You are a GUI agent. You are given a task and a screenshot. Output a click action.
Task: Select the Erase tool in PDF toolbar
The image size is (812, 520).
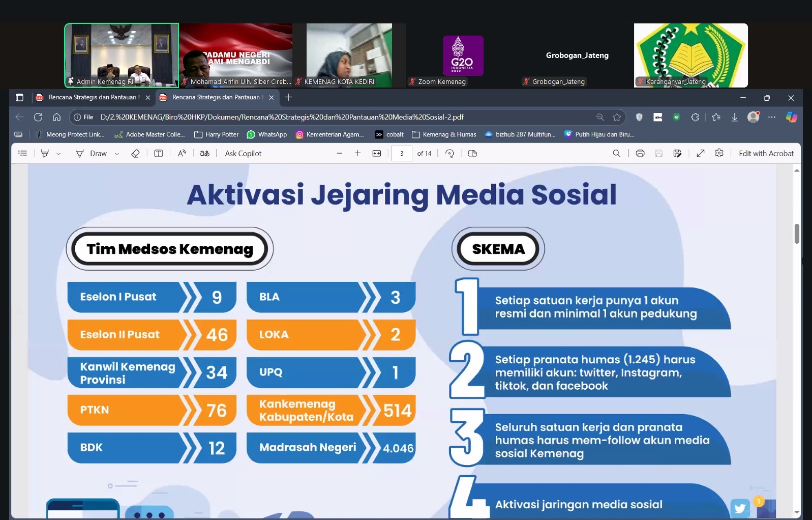[135, 153]
